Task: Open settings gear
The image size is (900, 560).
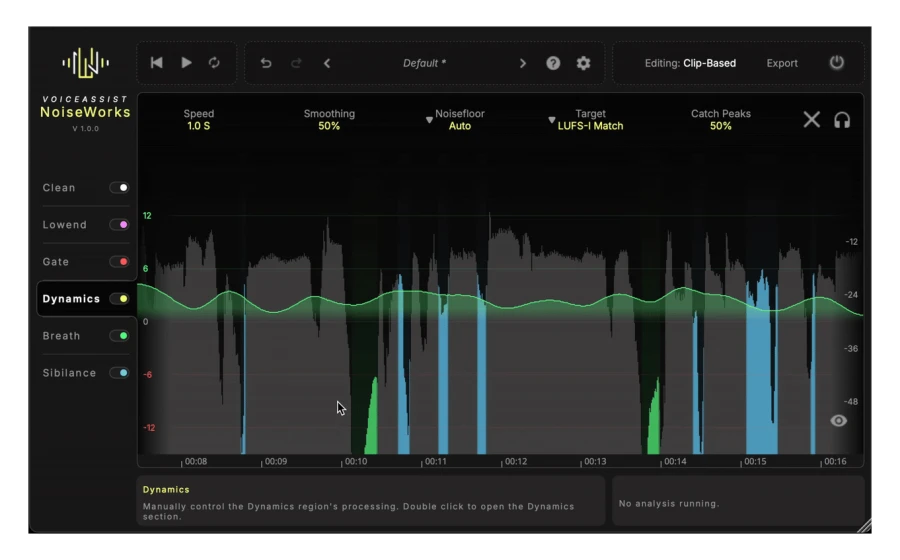Action: pyautogui.click(x=583, y=63)
